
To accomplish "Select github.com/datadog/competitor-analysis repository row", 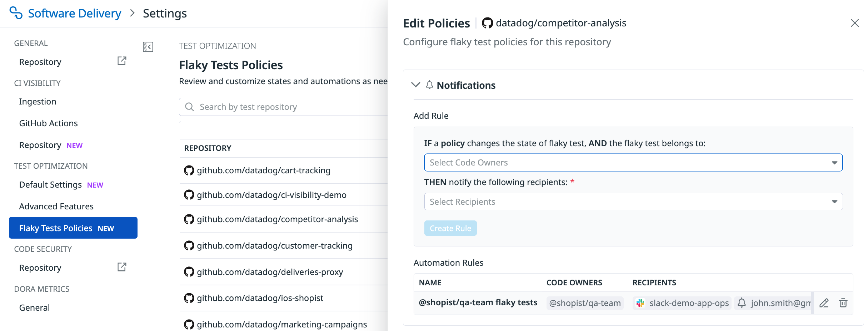I will (277, 219).
